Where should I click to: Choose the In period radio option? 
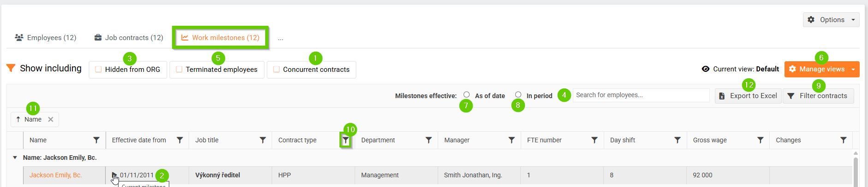[x=518, y=94]
